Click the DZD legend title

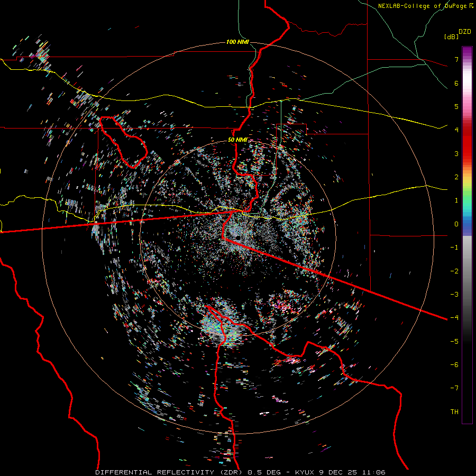point(465,32)
